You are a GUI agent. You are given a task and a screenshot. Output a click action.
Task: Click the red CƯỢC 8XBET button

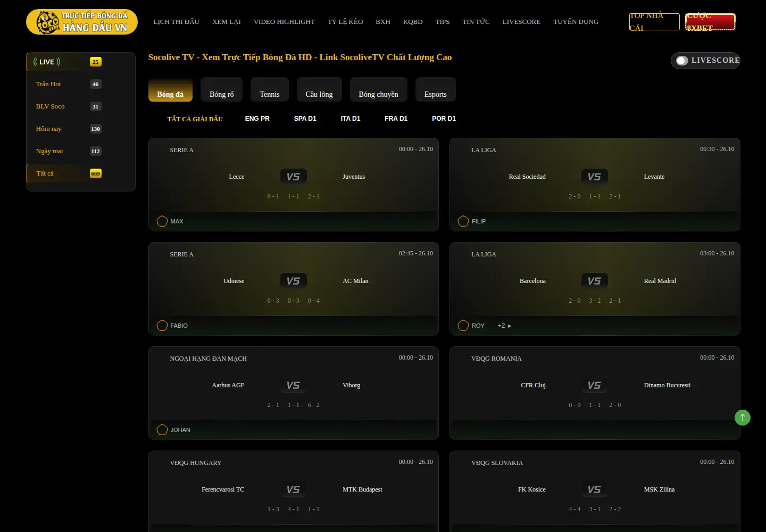[710, 22]
